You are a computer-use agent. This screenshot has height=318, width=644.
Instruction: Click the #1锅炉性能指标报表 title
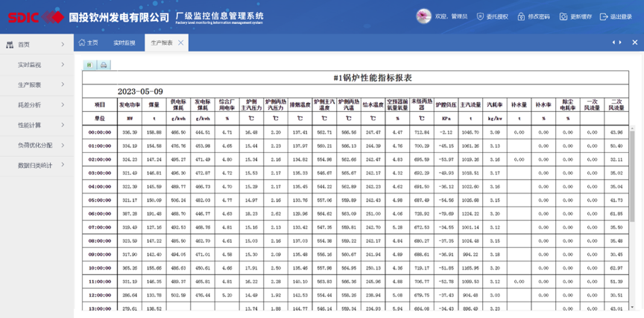pyautogui.click(x=373, y=78)
